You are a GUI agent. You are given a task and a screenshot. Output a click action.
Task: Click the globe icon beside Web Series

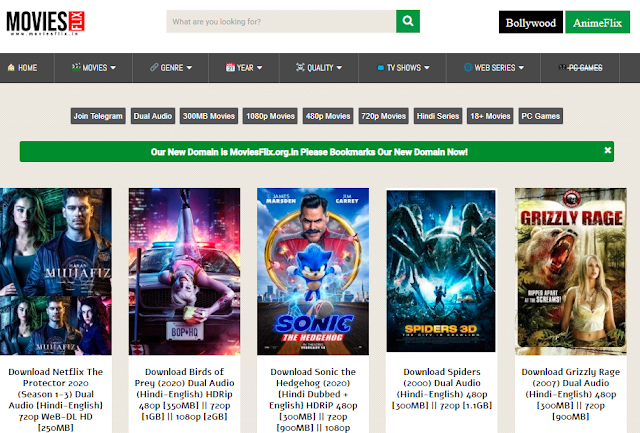(468, 67)
